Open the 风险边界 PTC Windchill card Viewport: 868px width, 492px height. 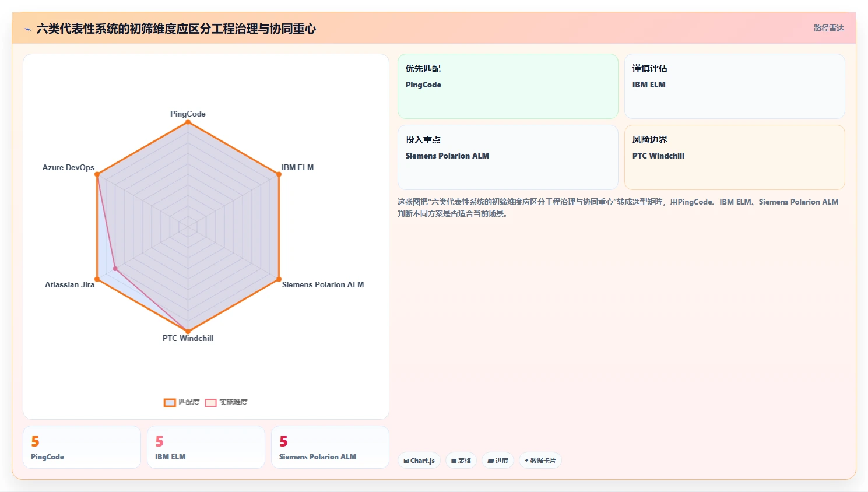[735, 157]
